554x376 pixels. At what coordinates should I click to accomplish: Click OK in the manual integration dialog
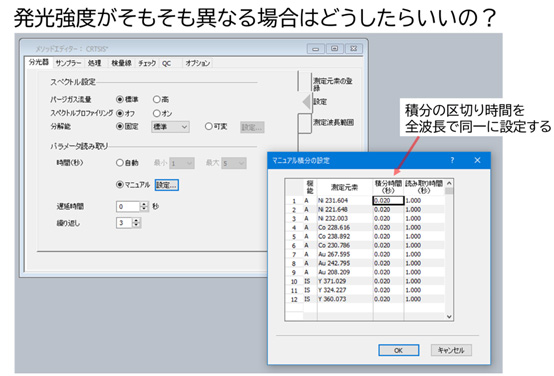[399, 350]
